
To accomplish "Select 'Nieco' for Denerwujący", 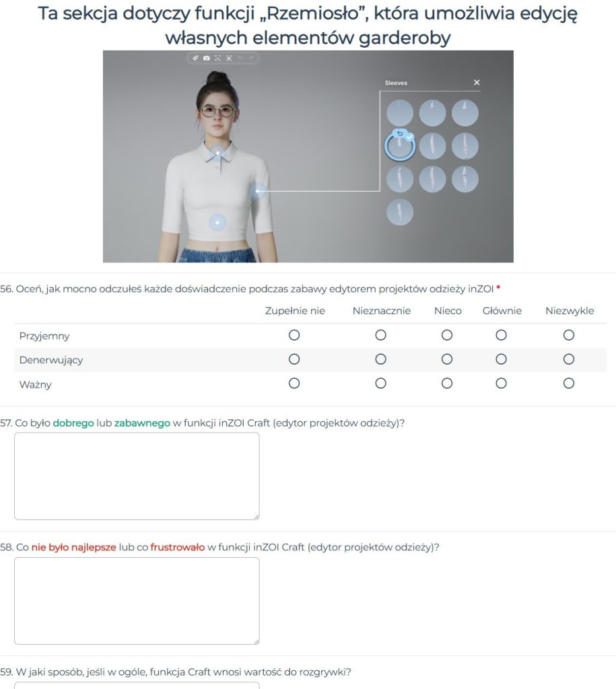I will (x=447, y=359).
